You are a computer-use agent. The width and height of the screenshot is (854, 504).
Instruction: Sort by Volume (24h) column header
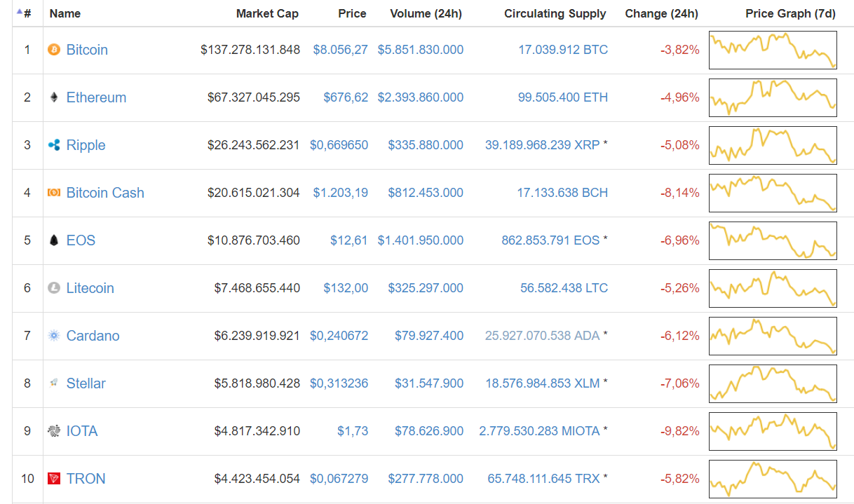pos(426,13)
